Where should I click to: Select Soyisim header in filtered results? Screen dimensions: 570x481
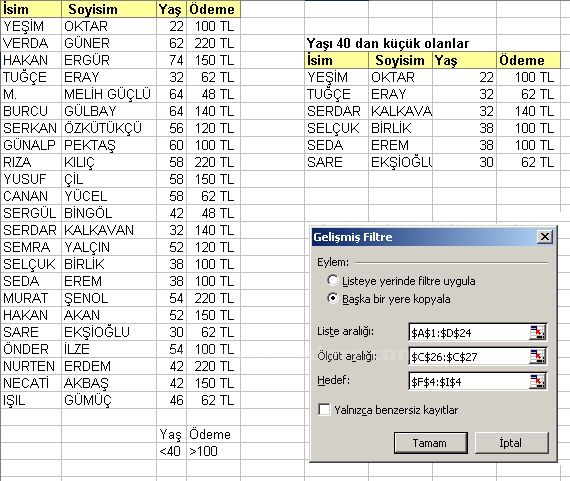(400, 60)
